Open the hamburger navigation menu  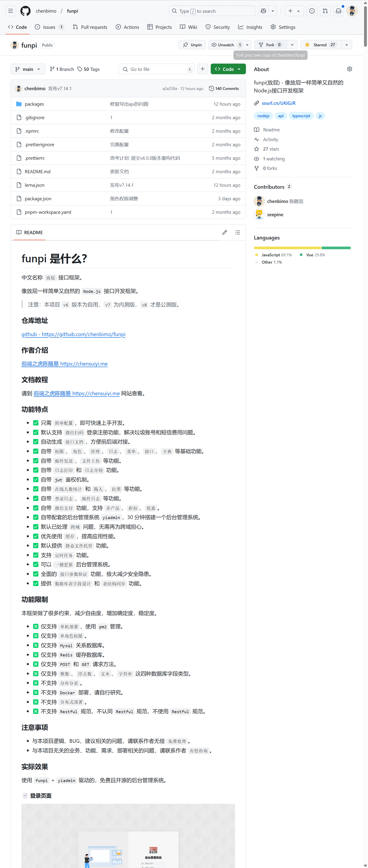pyautogui.click(x=11, y=11)
